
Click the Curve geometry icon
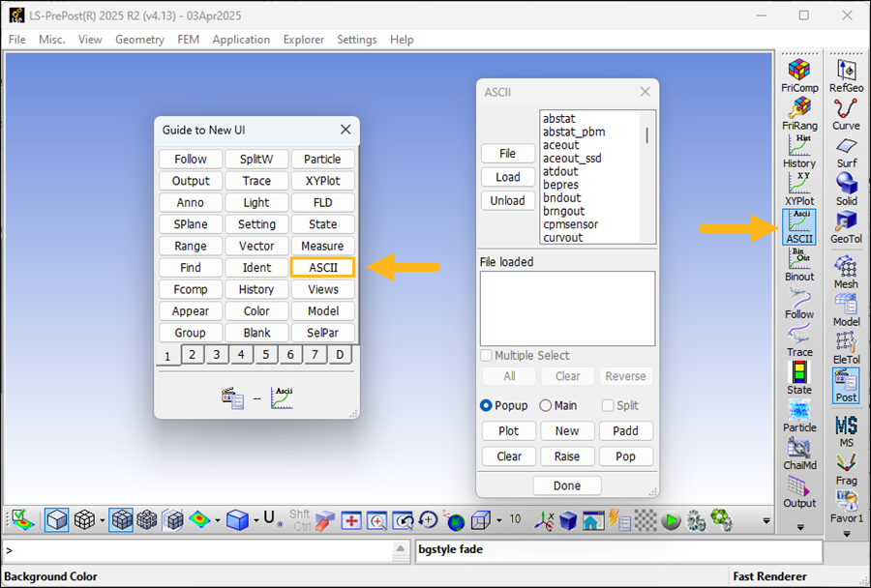(846, 113)
